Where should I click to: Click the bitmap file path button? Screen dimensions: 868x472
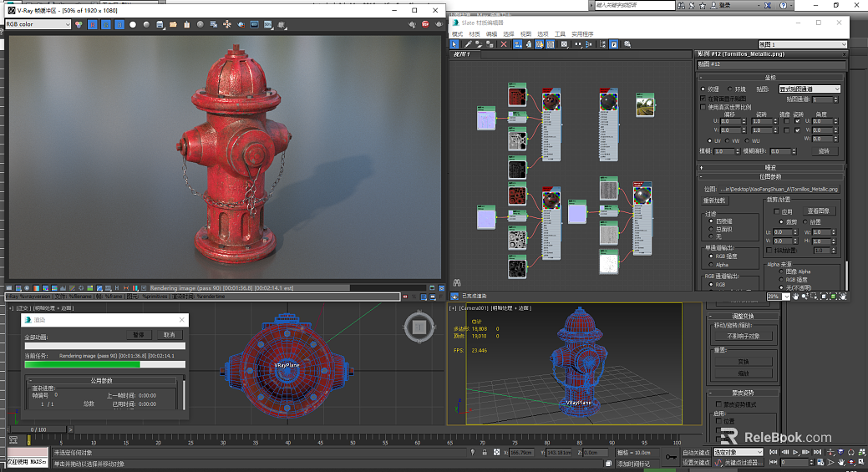click(779, 190)
